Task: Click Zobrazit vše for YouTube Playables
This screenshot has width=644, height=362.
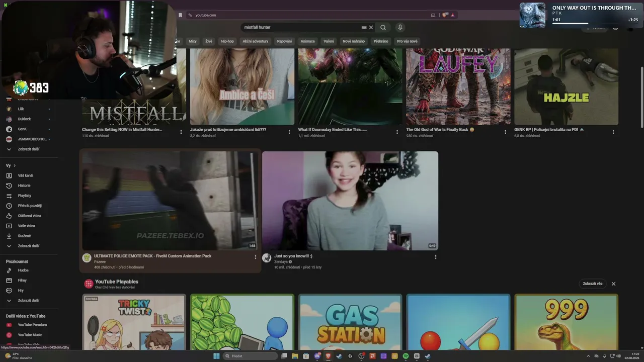Action: coord(593,284)
